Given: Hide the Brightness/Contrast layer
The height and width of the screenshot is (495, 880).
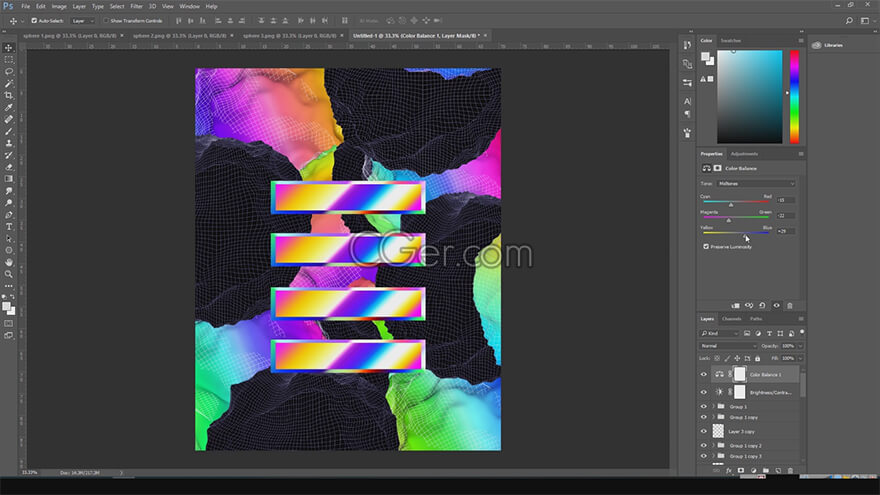Looking at the screenshot, I should [x=704, y=392].
